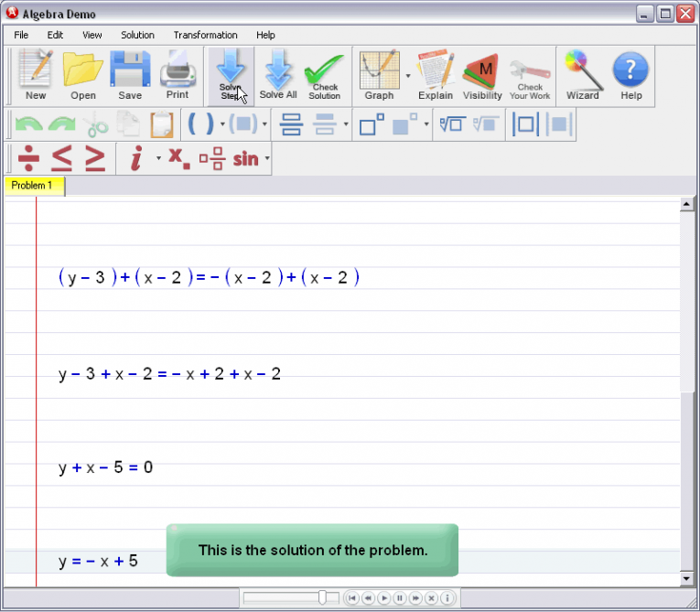Insert the greater-than-or-equal symbol

(x=95, y=158)
